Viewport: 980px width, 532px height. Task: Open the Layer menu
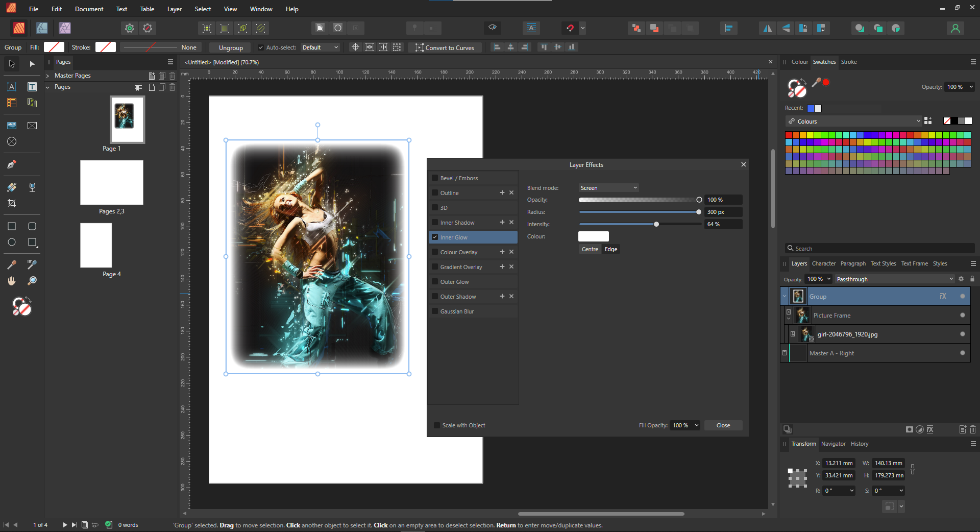pos(174,9)
